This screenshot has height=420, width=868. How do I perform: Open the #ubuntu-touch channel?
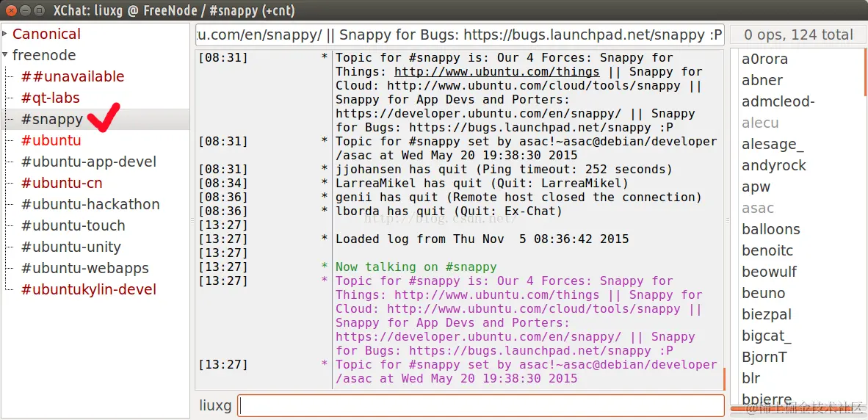coord(73,225)
